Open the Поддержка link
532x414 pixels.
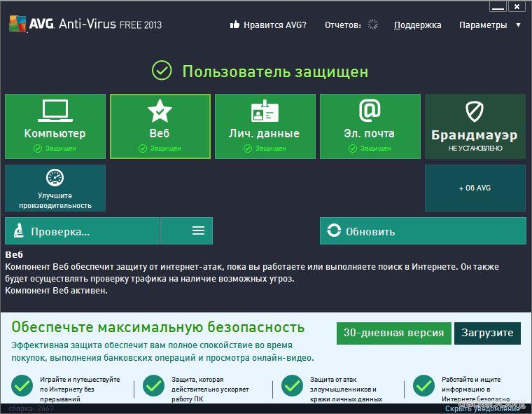pos(417,25)
